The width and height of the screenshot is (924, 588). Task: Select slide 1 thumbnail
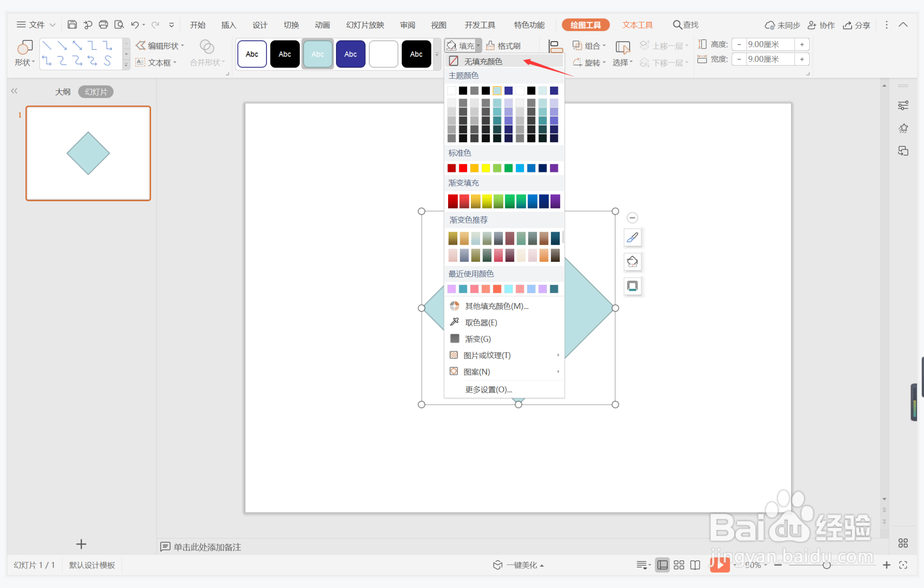[x=88, y=153]
